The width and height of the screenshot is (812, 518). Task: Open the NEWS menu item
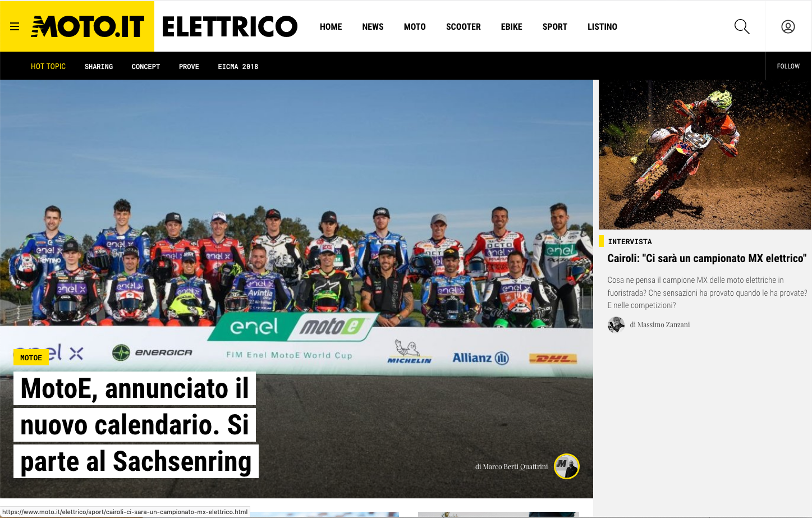(x=373, y=27)
